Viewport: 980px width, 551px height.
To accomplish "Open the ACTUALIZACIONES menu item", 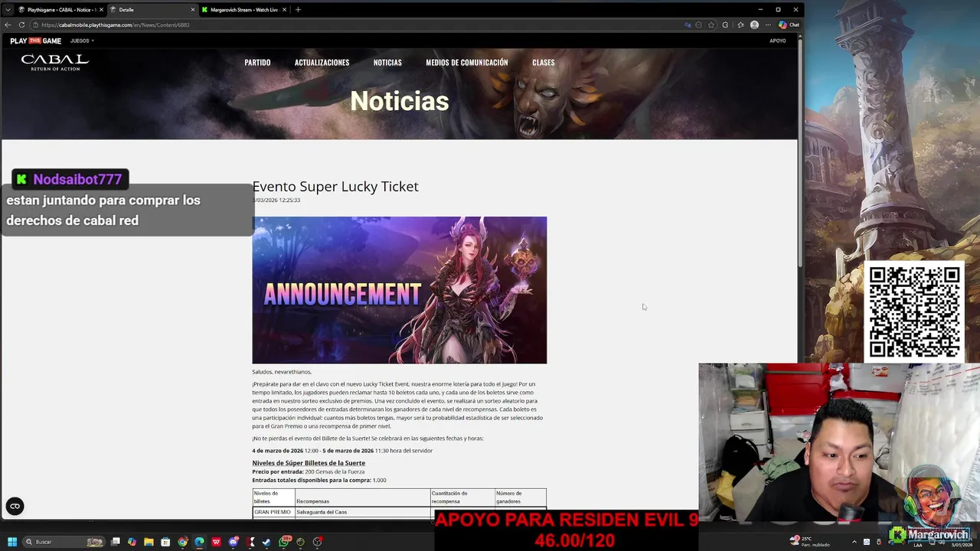I will [x=322, y=63].
